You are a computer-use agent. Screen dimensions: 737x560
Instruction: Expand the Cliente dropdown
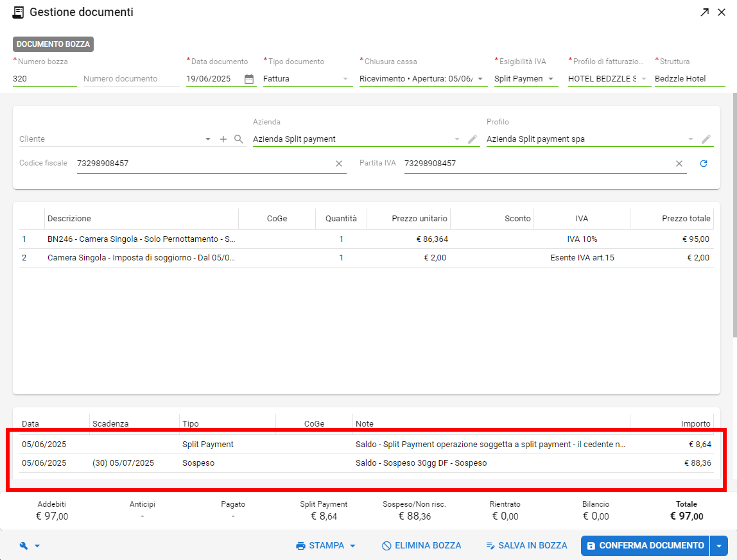point(208,139)
